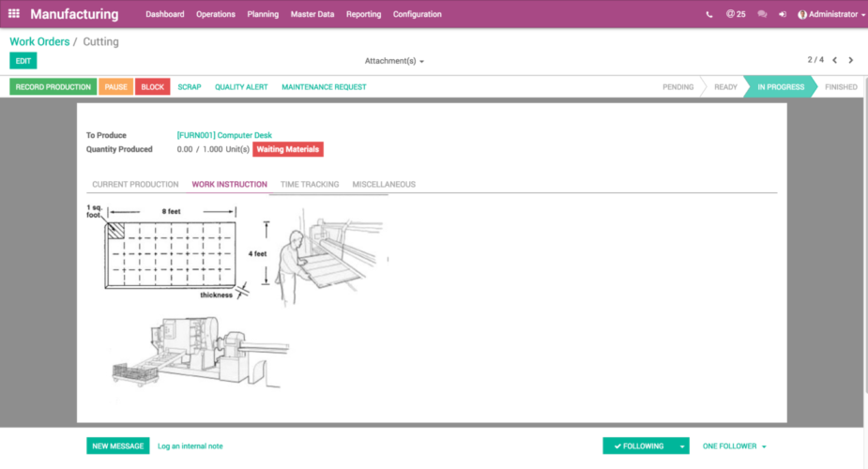The width and height of the screenshot is (868, 469).
Task: Click the phone call icon
Action: click(708, 14)
